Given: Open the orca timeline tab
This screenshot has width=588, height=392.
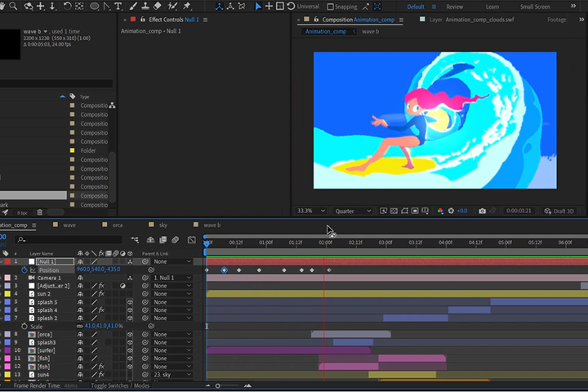Looking at the screenshot, I should tap(118, 225).
